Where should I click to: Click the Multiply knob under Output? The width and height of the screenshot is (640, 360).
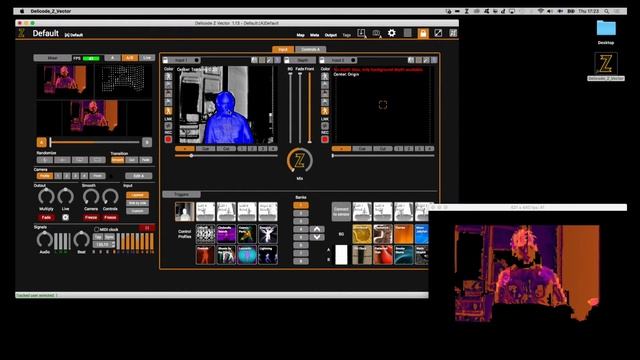[46, 197]
